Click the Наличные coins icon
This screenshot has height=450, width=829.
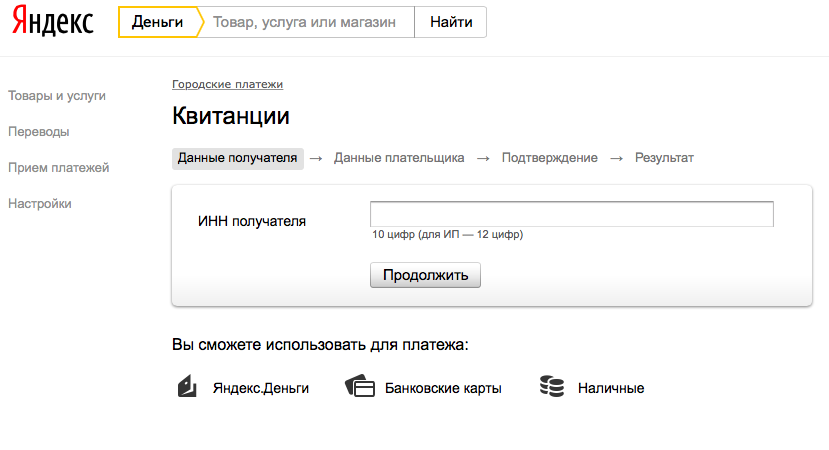coord(552,386)
